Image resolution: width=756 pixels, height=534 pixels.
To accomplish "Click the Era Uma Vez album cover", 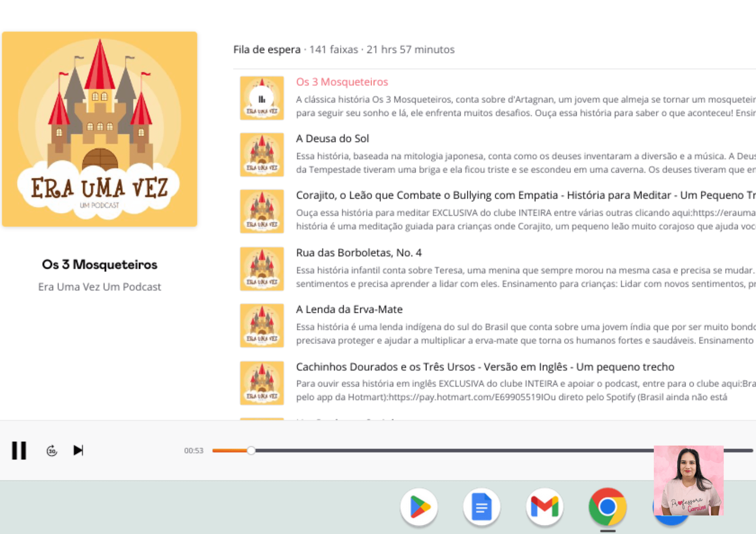I will [x=99, y=129].
